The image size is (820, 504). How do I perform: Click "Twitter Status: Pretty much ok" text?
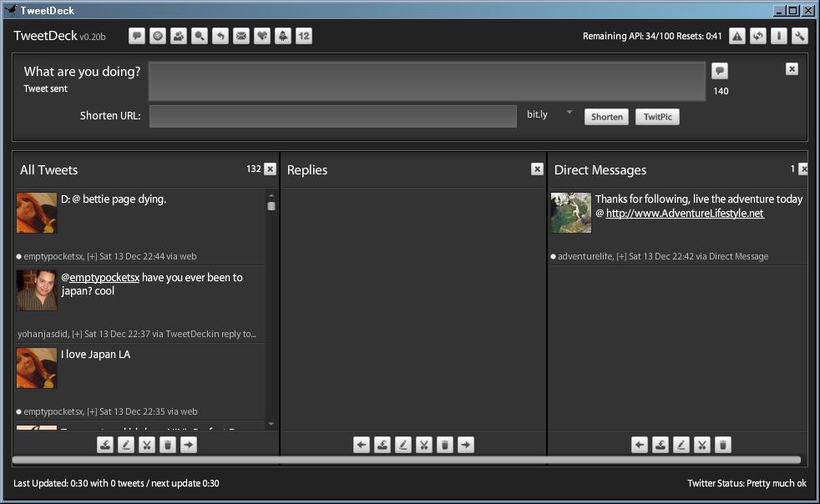point(747,484)
